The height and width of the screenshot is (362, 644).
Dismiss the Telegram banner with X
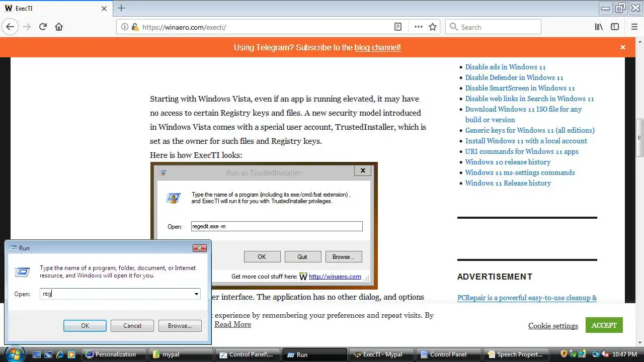pos(623,47)
